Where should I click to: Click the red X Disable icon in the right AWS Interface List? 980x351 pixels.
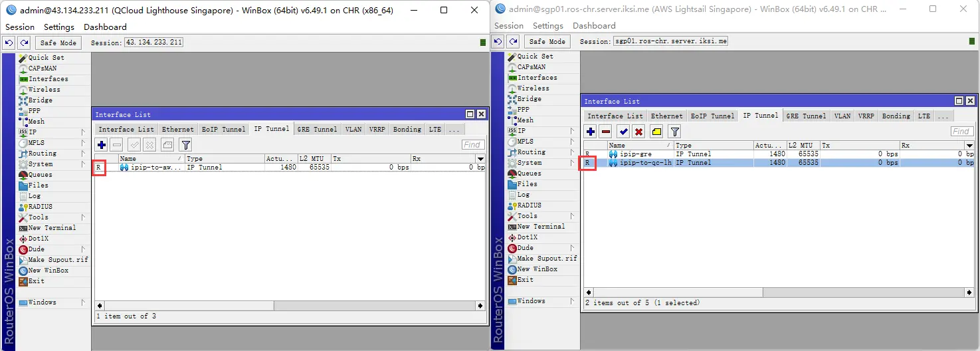(x=639, y=132)
